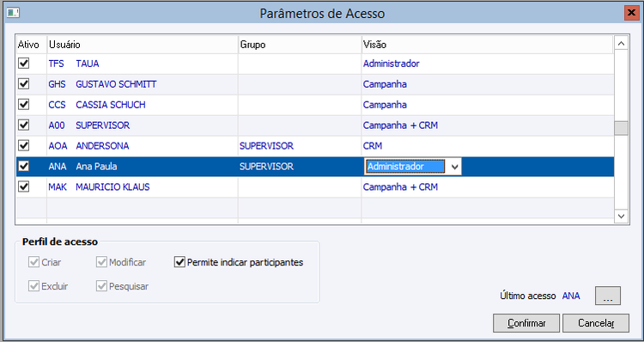644x342 pixels.
Task: Toggle Ativo checkbox for CASSIA SCHUCH
Action: 24,105
